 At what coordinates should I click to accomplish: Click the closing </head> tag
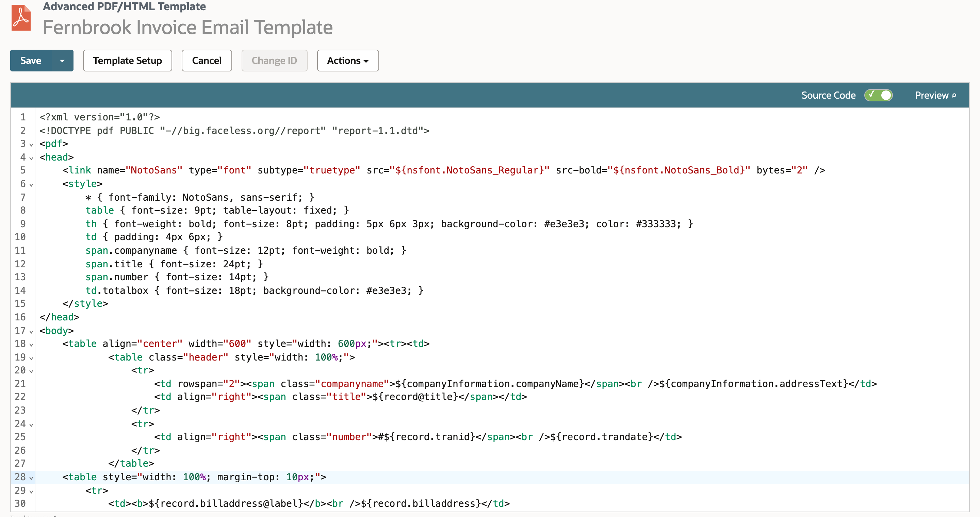coord(59,317)
